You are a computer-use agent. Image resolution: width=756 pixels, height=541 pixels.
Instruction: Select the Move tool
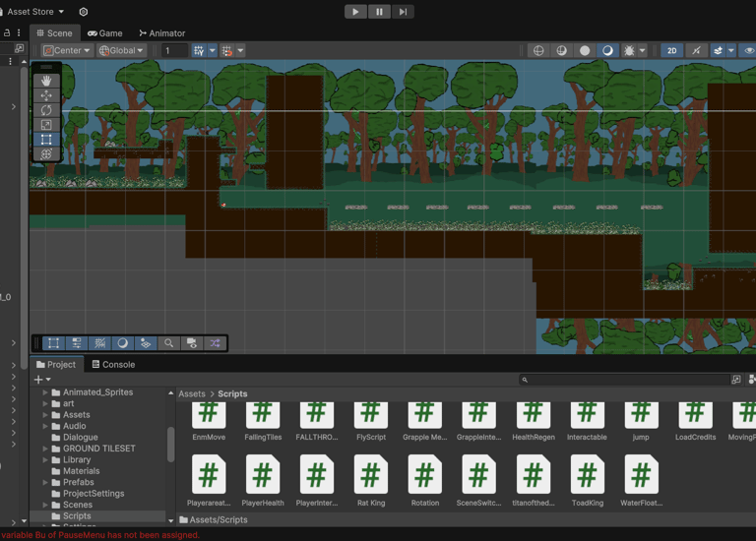(x=46, y=95)
